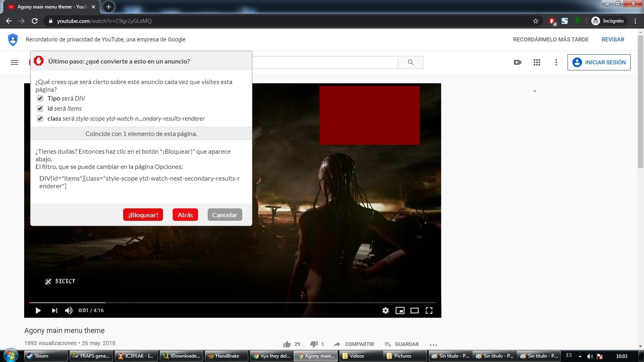
Task: Click REVISAR in the privacy reminder
Action: click(x=613, y=39)
